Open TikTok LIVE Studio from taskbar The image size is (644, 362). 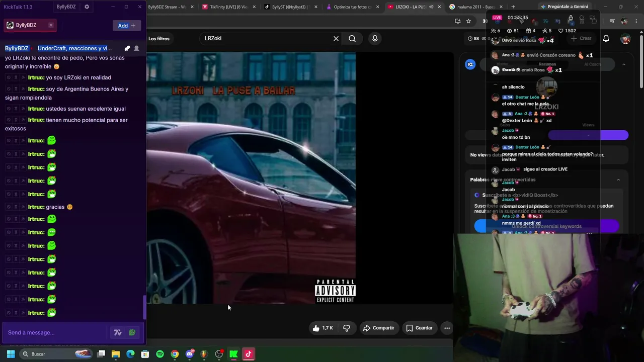[x=248, y=354]
